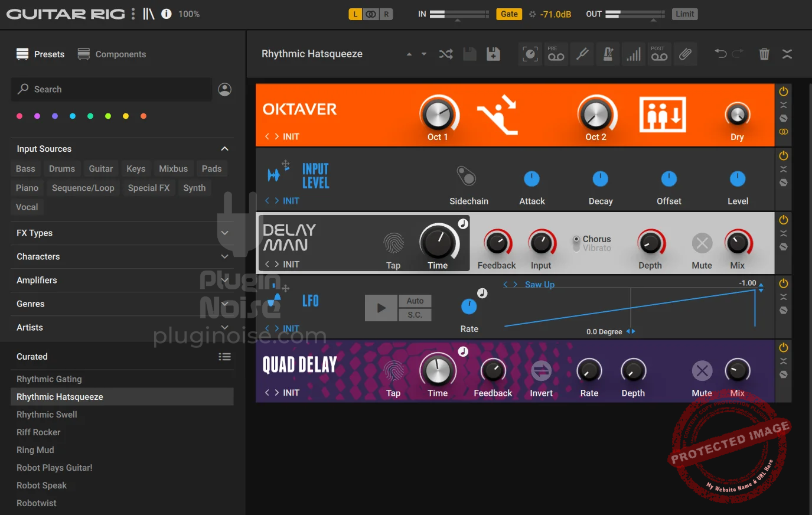Screen dimensions: 812x515
Task: Click the Delay Man time sync note icon
Action: coord(464,224)
